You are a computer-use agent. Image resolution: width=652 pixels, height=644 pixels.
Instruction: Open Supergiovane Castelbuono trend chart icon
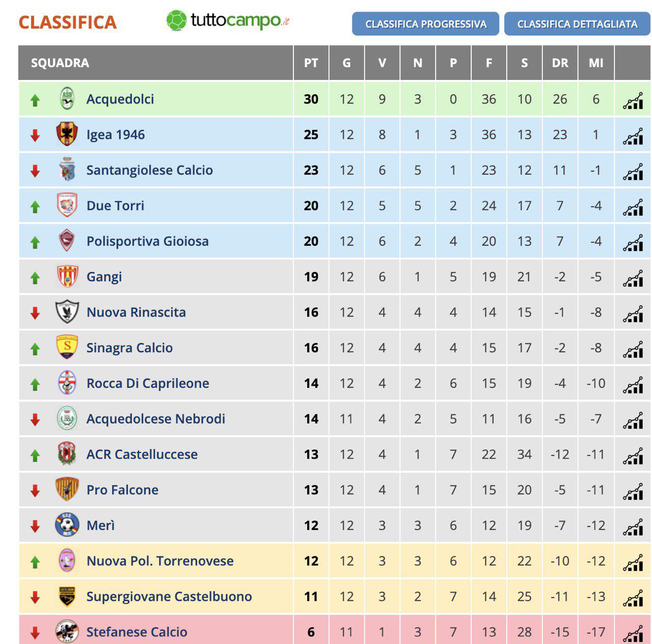click(x=633, y=598)
